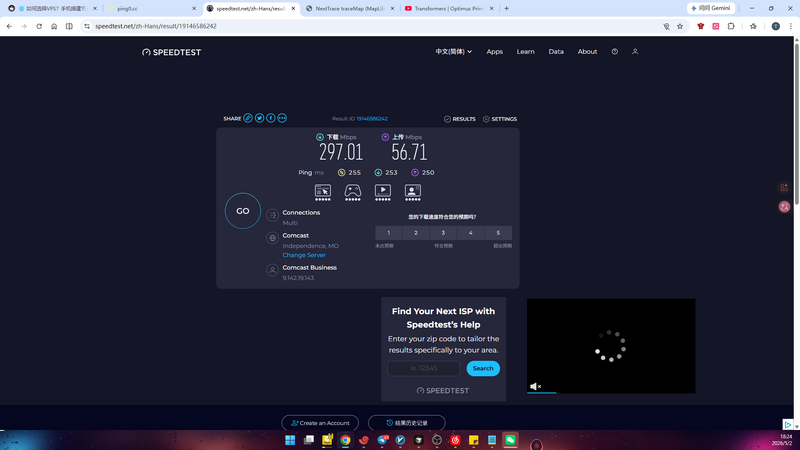Open the browser home button
The width and height of the screenshot is (800, 450).
54,26
